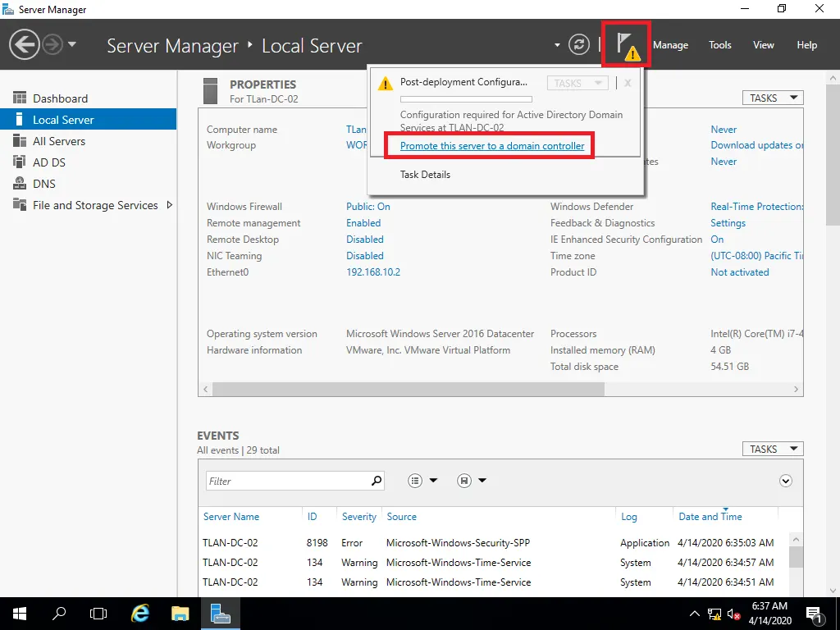This screenshot has height=630, width=840.
Task: Click the forward navigation arrow
Action: click(52, 44)
